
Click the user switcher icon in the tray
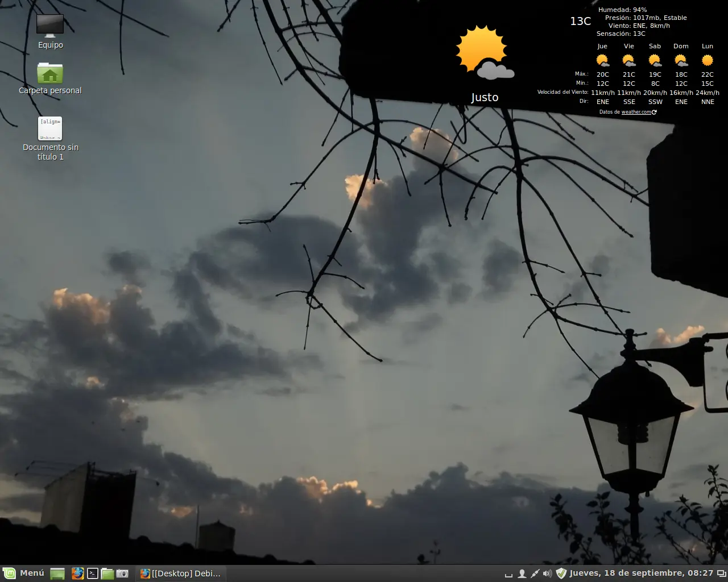click(x=522, y=573)
